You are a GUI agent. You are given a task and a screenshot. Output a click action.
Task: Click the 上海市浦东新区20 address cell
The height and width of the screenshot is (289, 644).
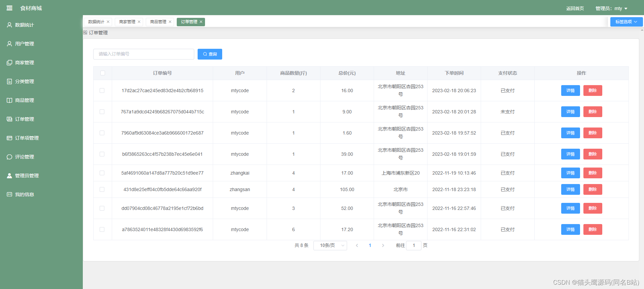(x=401, y=173)
